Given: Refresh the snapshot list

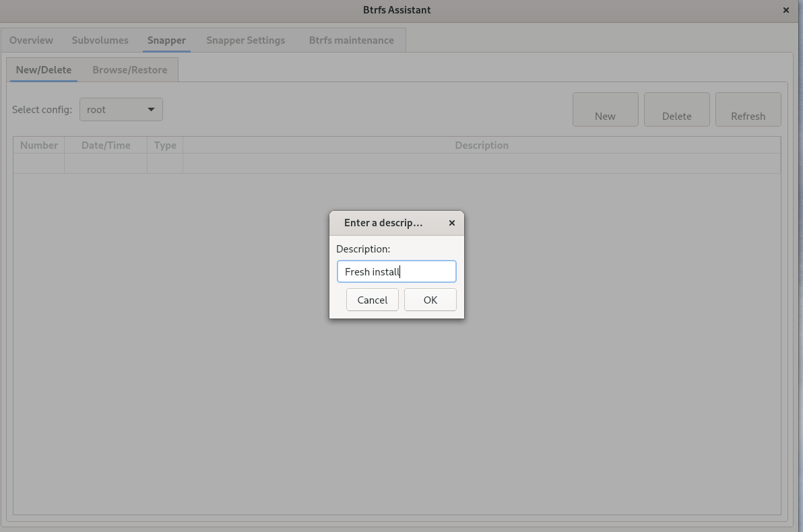Looking at the screenshot, I should click(x=748, y=110).
